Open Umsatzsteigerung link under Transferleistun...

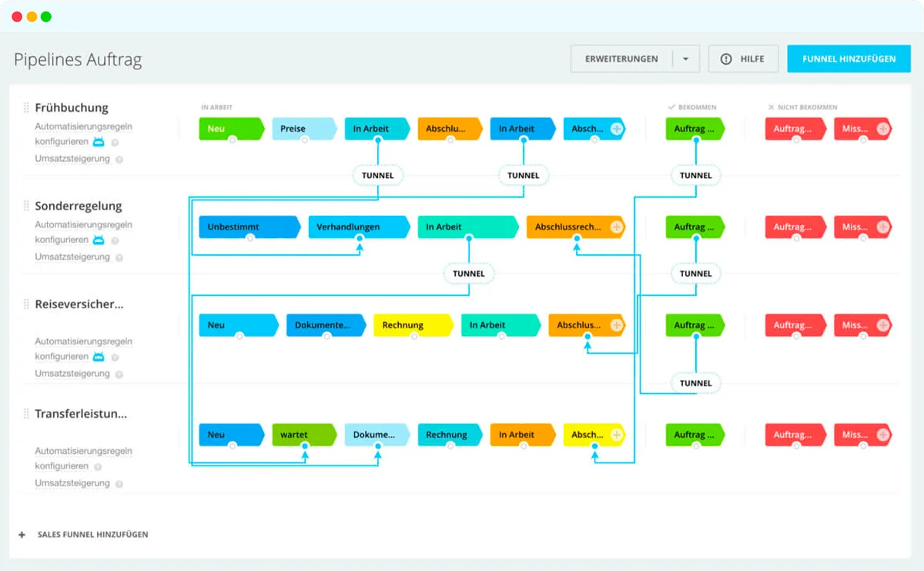(x=72, y=483)
